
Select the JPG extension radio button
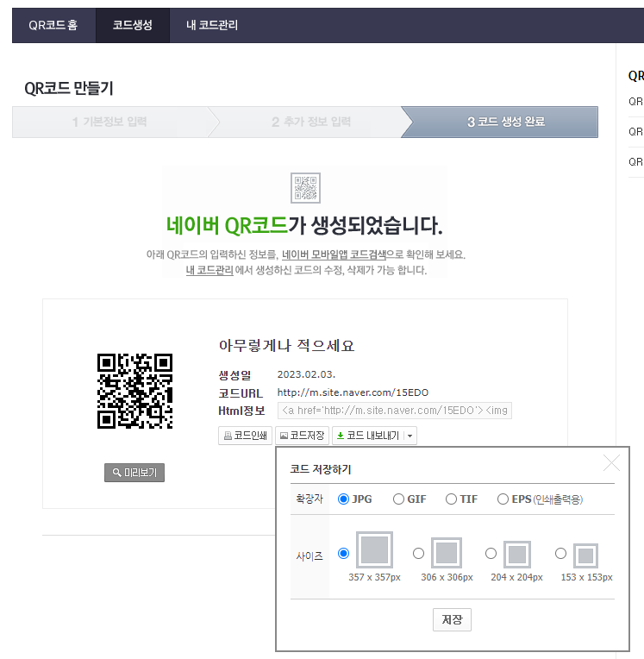(343, 499)
